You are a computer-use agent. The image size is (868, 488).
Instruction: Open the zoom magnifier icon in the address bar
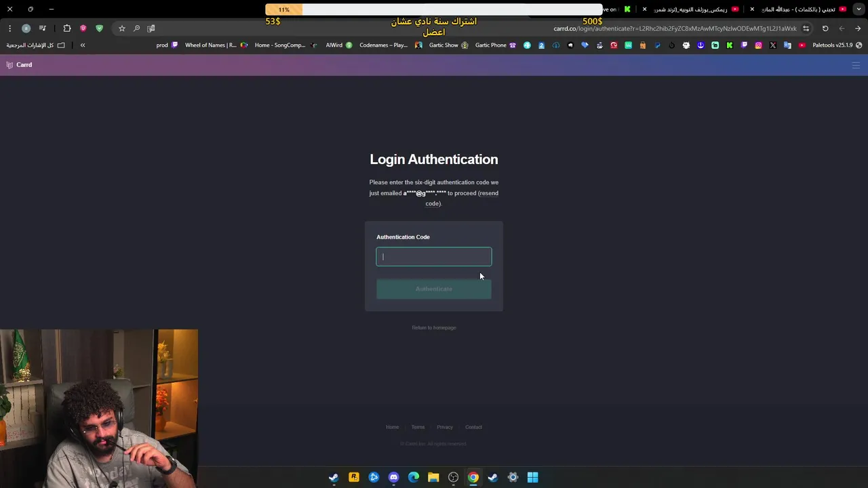[x=136, y=28]
